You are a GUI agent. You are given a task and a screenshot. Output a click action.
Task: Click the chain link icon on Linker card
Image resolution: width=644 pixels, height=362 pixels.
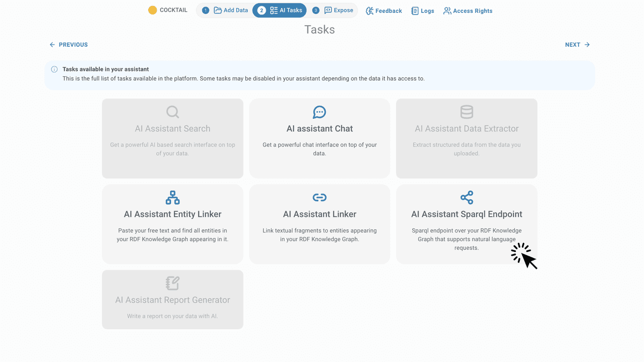point(320,197)
